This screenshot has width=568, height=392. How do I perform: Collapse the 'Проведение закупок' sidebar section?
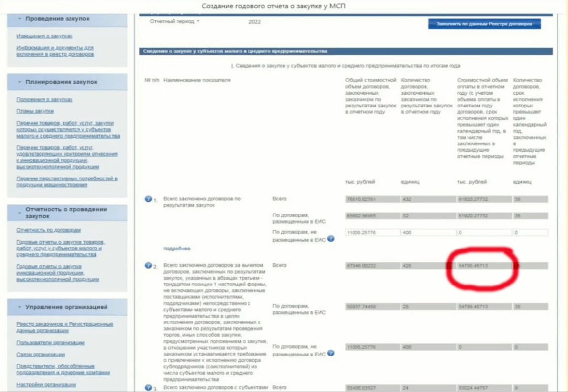(19, 19)
